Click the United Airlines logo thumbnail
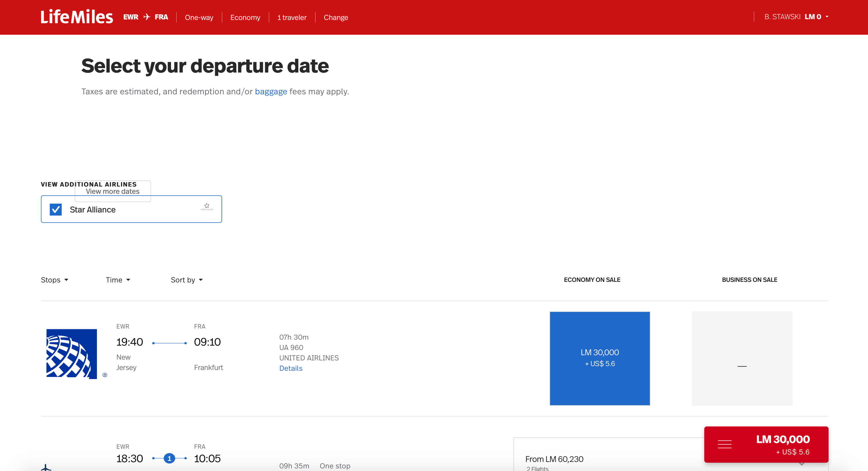 point(72,354)
